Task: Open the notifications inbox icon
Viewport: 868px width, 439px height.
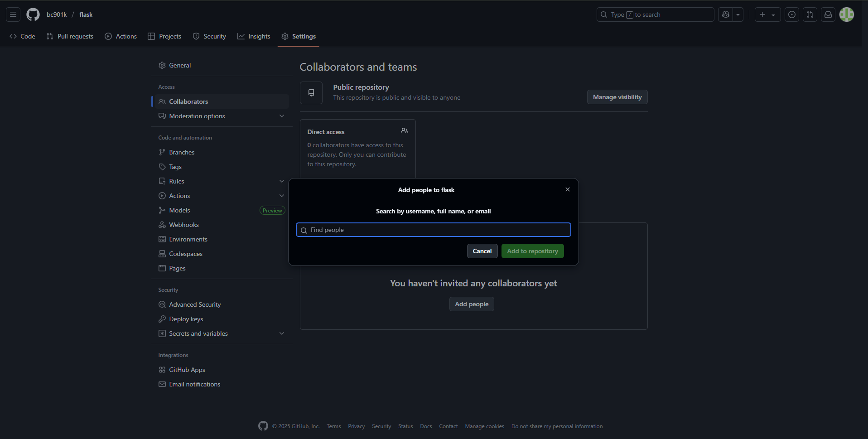Action: click(x=828, y=14)
